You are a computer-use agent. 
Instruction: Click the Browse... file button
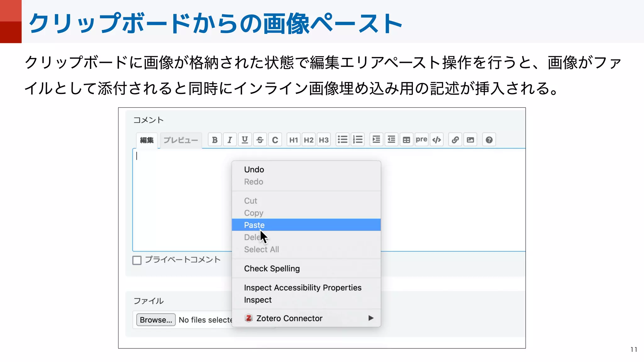click(x=156, y=320)
